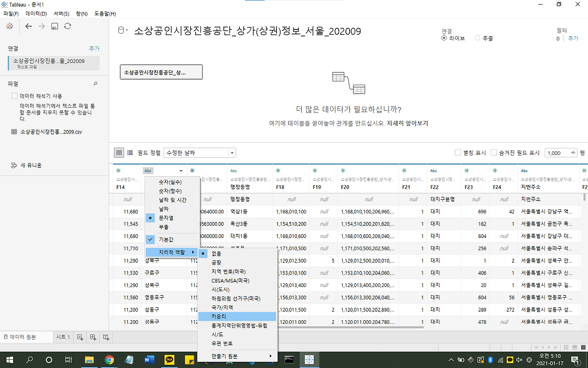Open the data source name dropdown arrow
588x368 pixels.
pyautogui.click(x=126, y=30)
